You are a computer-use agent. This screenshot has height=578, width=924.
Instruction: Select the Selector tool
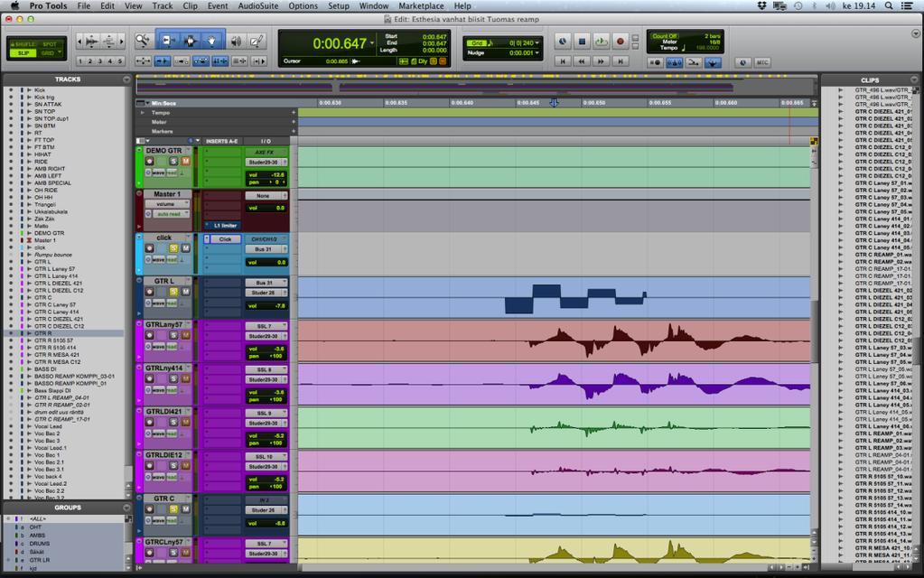coord(190,41)
